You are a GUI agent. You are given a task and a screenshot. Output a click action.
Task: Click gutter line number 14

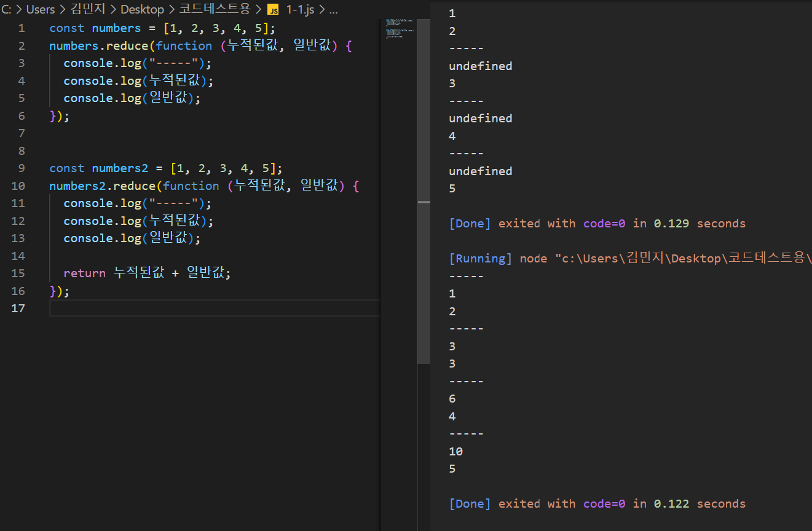18,256
